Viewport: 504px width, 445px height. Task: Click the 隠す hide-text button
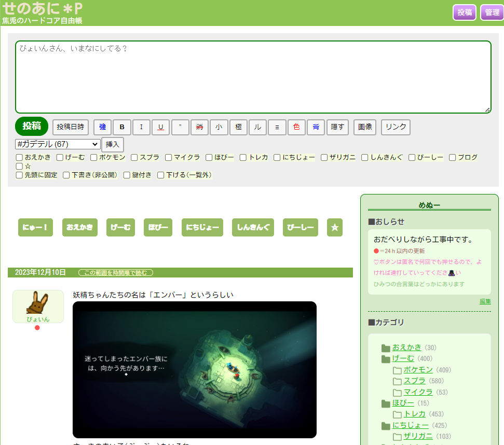pos(337,127)
